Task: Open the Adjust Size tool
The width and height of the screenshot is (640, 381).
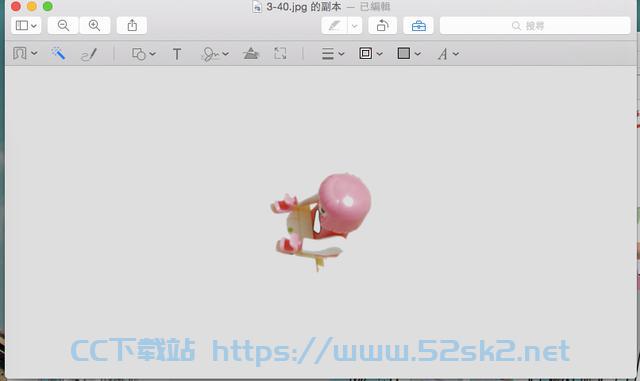Action: click(280, 53)
